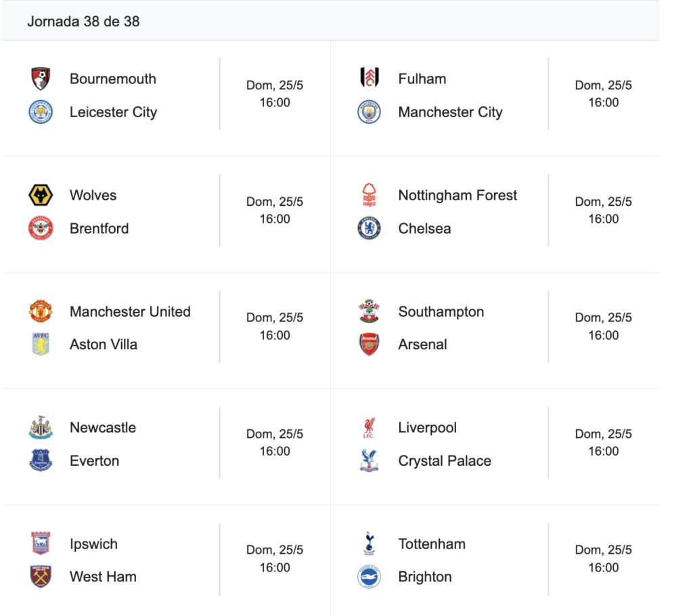Open the Nottingham Forest team name
The height and width of the screenshot is (616, 693).
pyautogui.click(x=457, y=195)
